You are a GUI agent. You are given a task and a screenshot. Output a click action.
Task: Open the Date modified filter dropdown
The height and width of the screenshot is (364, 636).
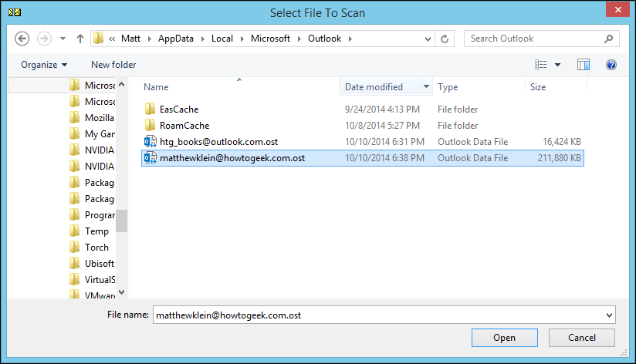426,86
